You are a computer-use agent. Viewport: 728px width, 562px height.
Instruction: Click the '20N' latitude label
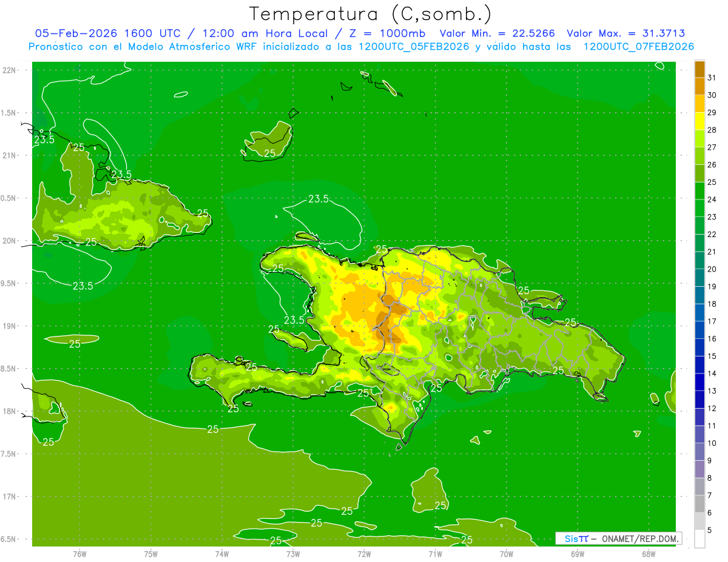click(x=9, y=241)
